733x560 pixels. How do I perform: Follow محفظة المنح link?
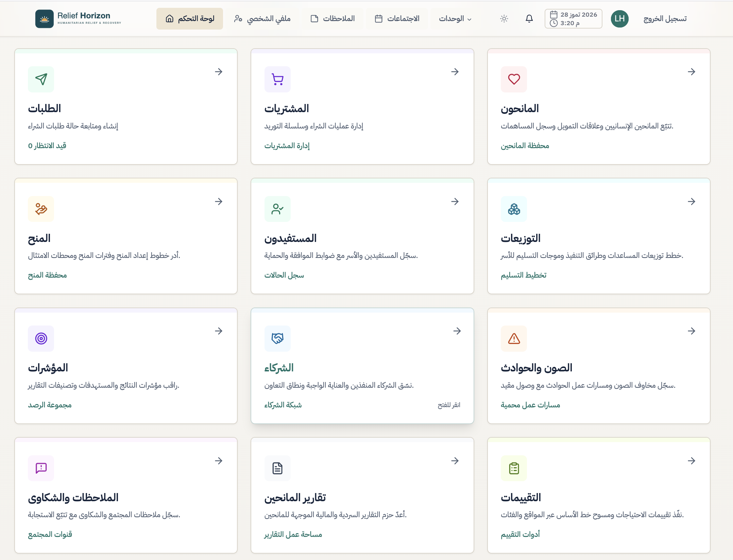point(47,275)
